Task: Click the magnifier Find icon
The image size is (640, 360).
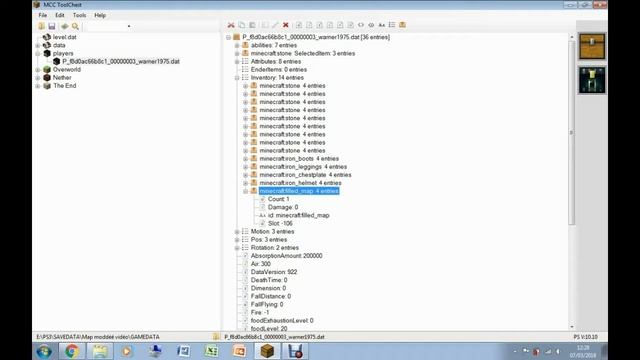Action: tap(76, 26)
